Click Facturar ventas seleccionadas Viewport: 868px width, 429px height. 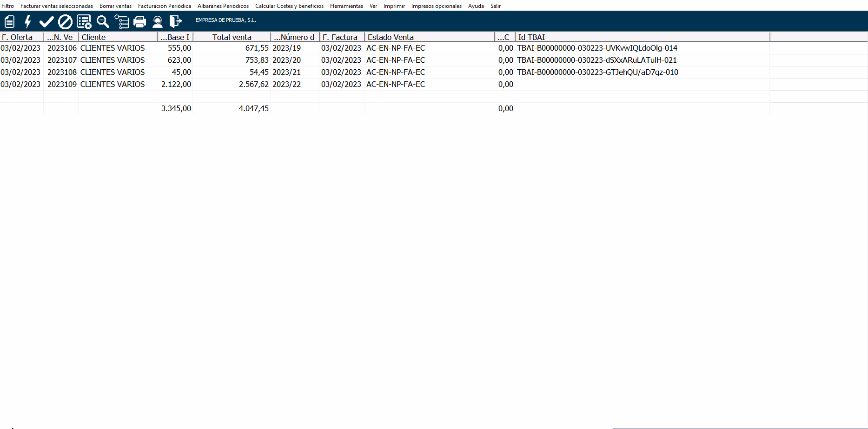(57, 6)
